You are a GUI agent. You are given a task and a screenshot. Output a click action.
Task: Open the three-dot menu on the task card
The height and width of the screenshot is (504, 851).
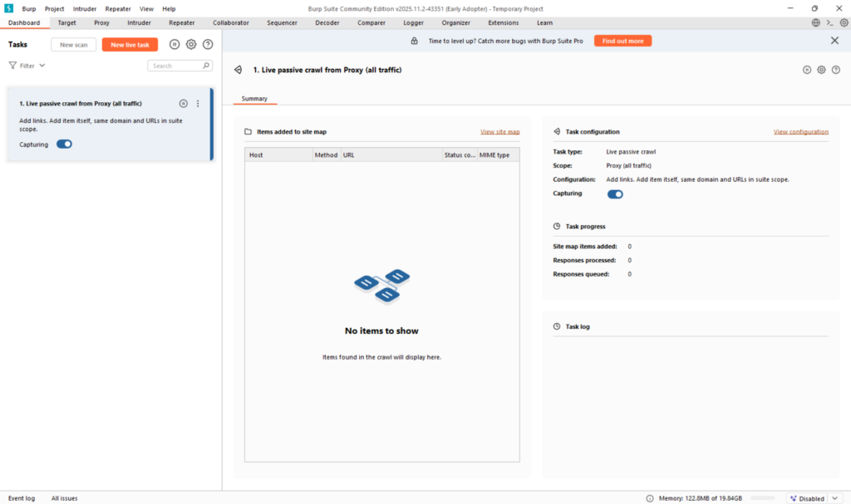(198, 104)
